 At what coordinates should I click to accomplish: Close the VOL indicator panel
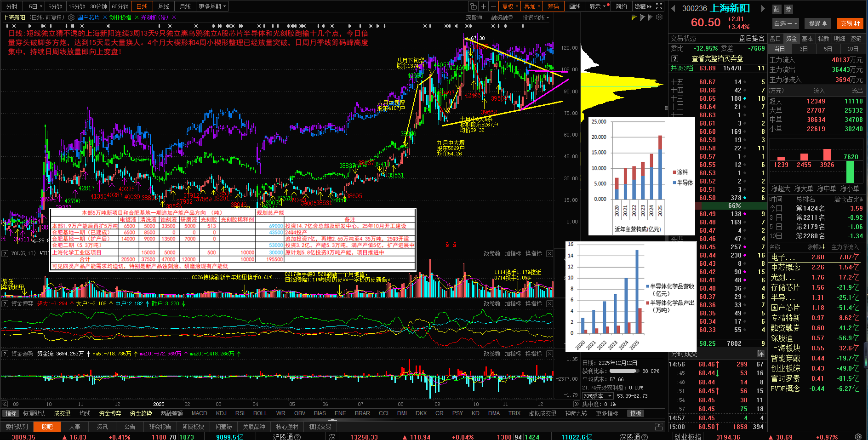coord(549,253)
